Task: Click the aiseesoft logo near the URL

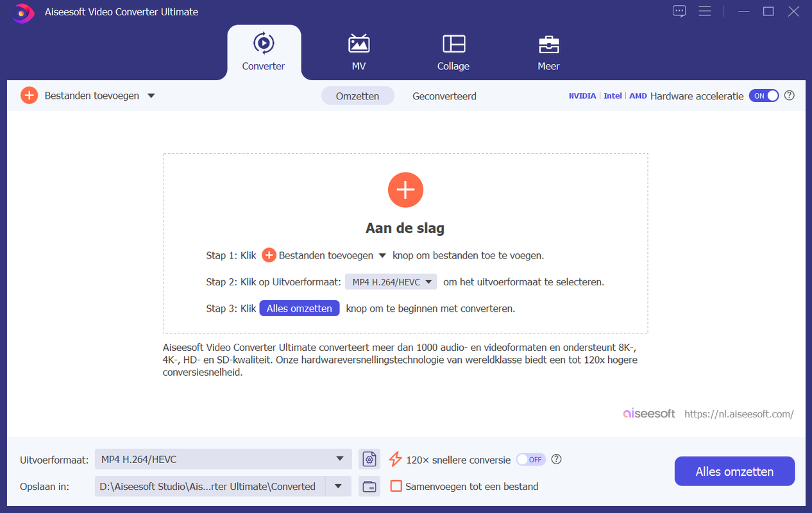Action: 649,414
